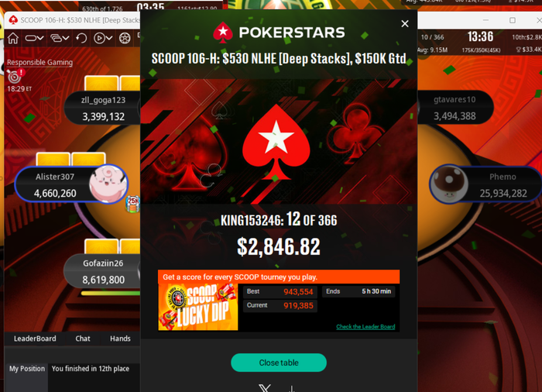
Task: Click the download icon below Close table
Action: tap(291, 389)
